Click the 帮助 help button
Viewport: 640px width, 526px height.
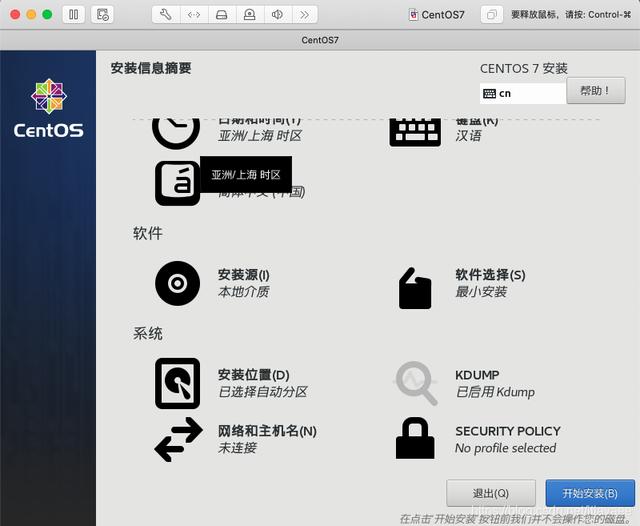596,91
